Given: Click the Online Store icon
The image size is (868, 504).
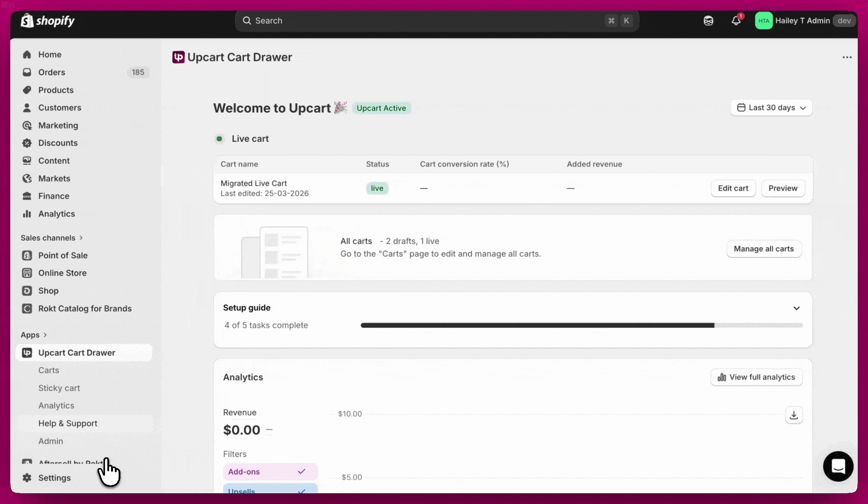Looking at the screenshot, I should point(27,273).
